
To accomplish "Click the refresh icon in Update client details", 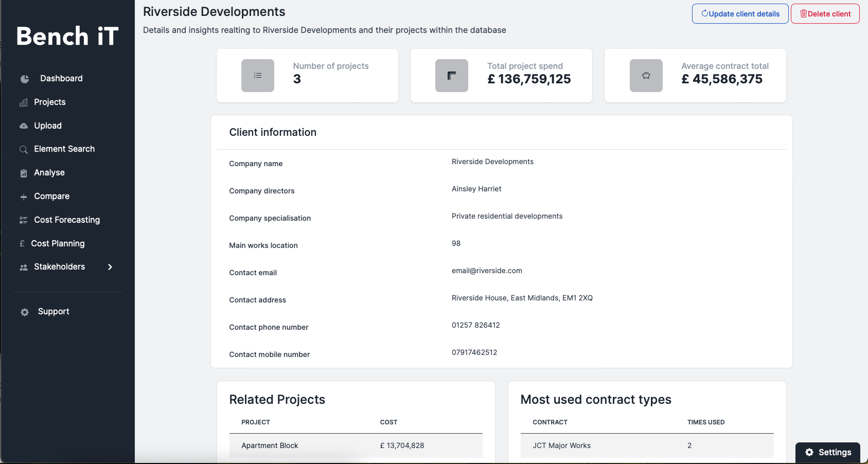I will 705,13.
